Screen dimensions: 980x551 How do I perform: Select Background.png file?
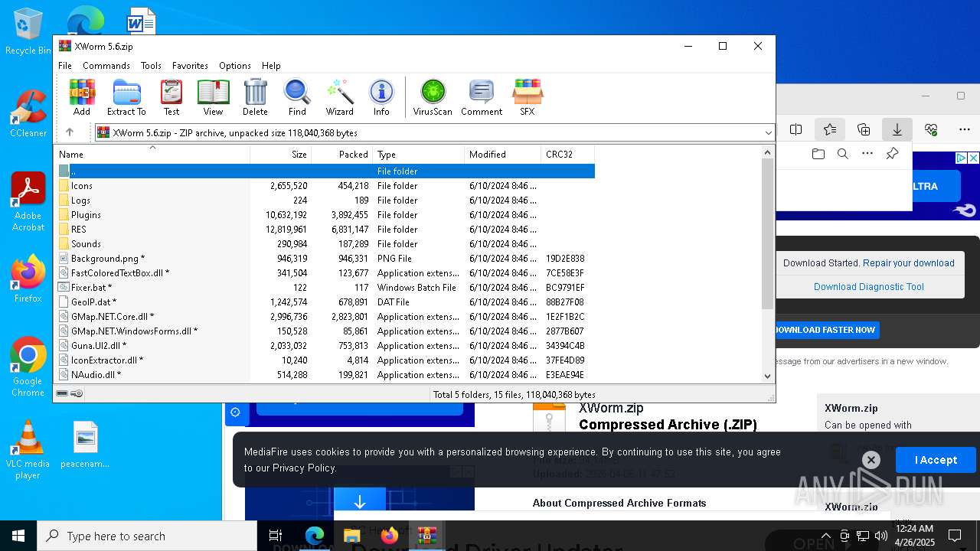pyautogui.click(x=325, y=259)
